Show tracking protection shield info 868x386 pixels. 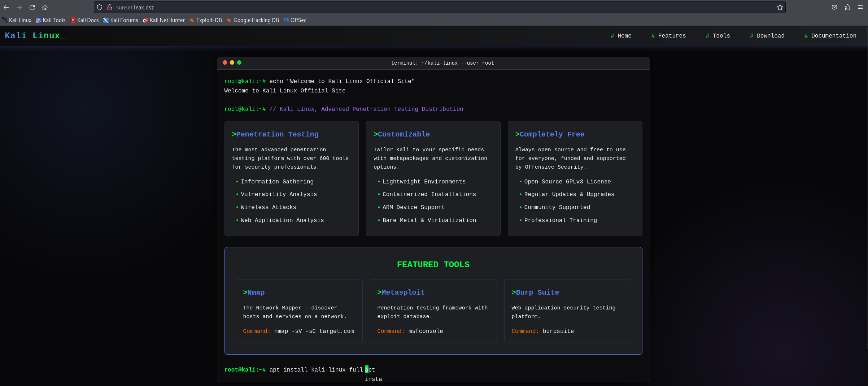pos(100,7)
